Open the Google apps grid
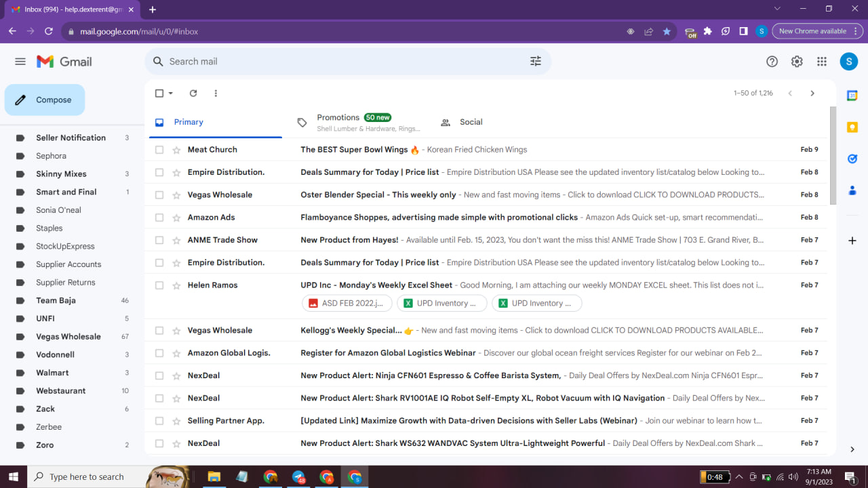This screenshot has width=868, height=488. [822, 62]
